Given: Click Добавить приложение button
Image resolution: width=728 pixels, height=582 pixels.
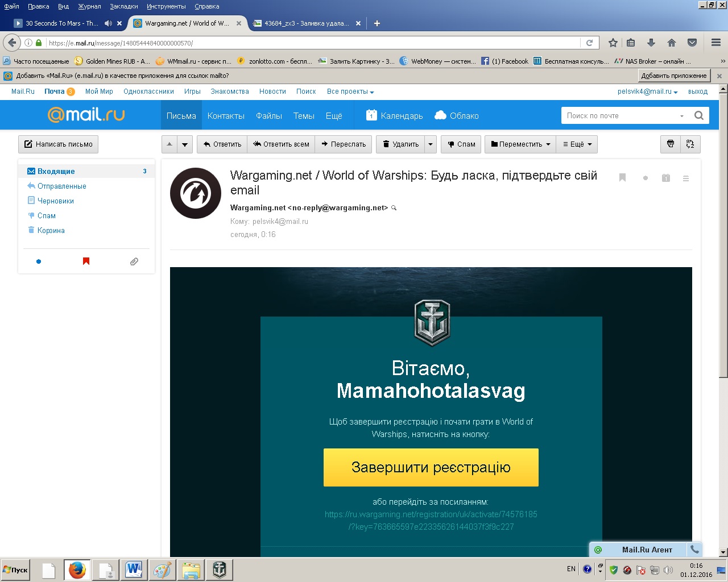Looking at the screenshot, I should pos(674,76).
